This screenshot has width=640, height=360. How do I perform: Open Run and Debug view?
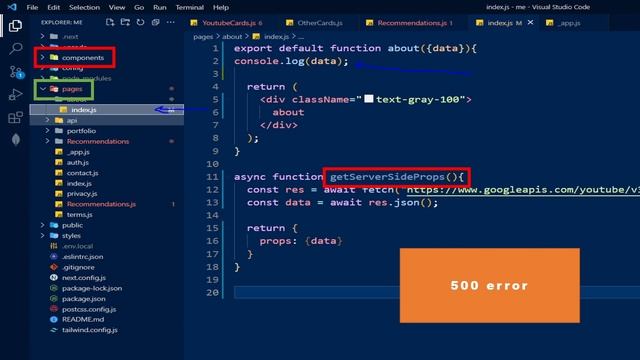tap(15, 95)
